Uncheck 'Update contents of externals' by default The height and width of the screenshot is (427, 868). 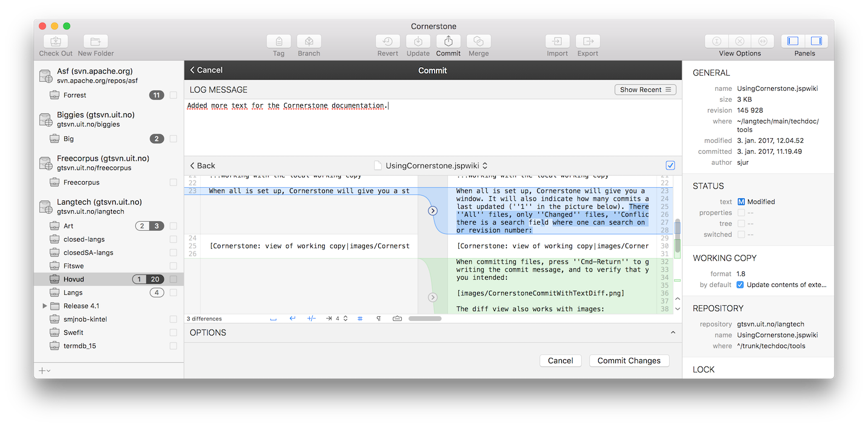pyautogui.click(x=741, y=285)
